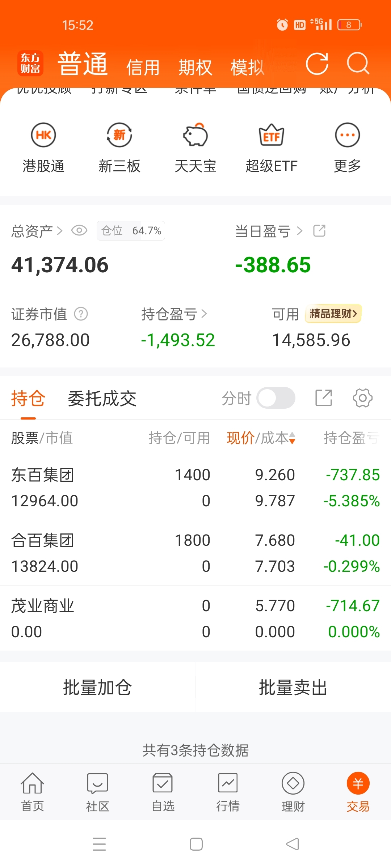Tap Android home square button
Screen dimensions: 391x868
pyautogui.click(x=196, y=844)
